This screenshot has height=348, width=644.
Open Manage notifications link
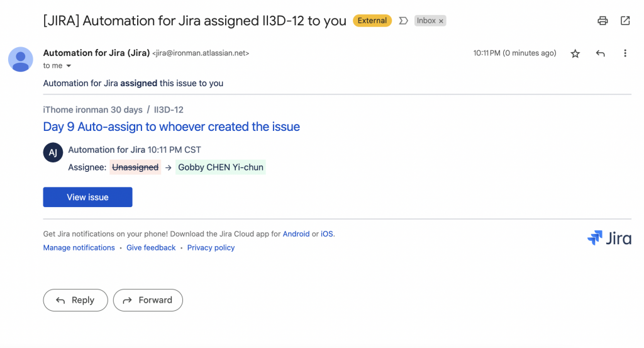pyautogui.click(x=79, y=248)
